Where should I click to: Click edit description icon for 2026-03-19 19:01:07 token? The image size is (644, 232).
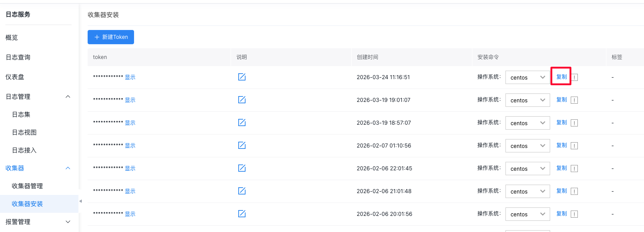pos(242,100)
